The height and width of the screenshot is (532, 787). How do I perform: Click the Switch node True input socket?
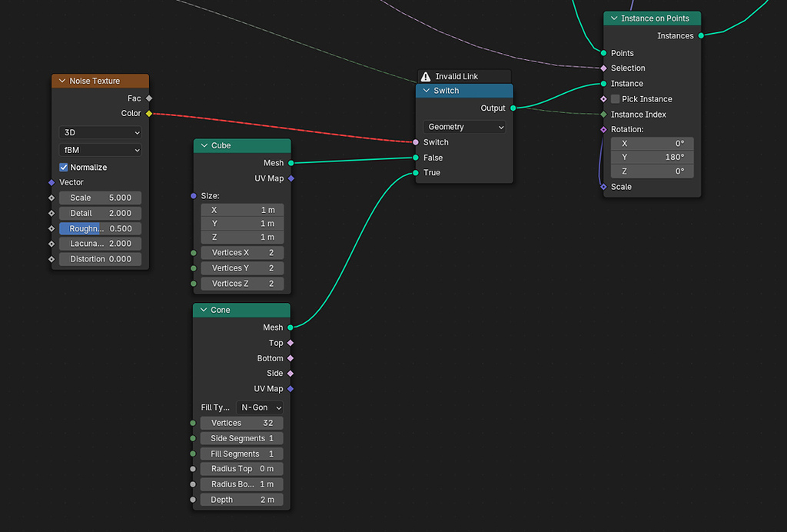pos(416,173)
